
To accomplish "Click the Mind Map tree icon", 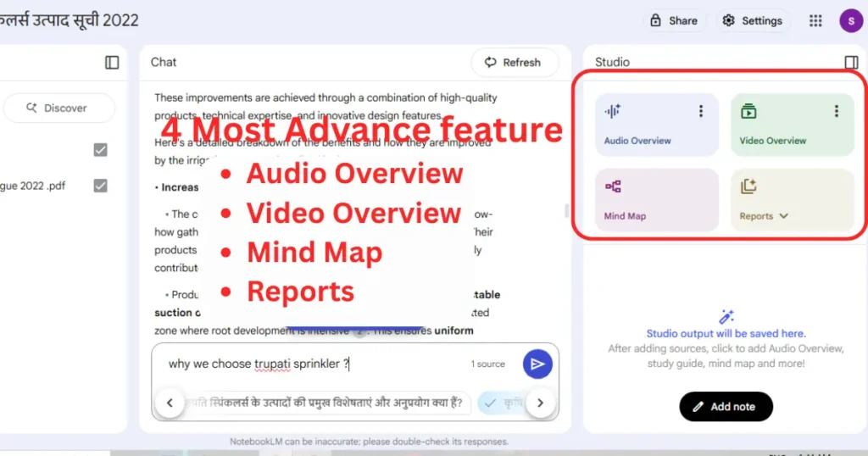I will 613,186.
